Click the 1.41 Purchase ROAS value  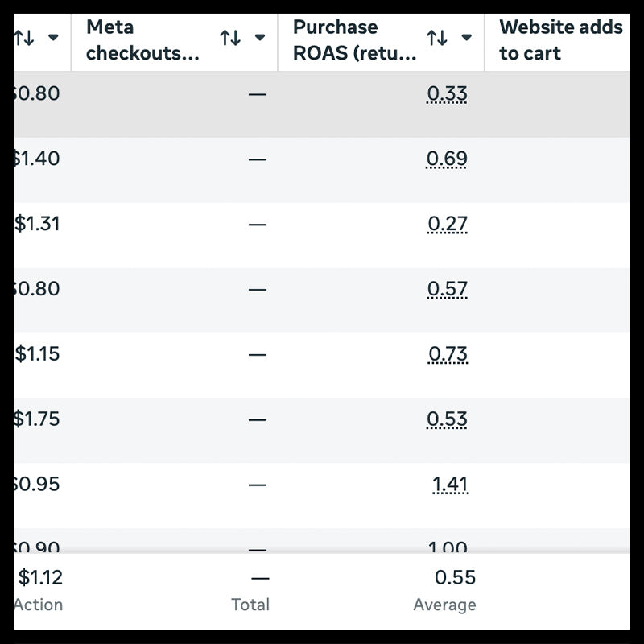pos(449,485)
